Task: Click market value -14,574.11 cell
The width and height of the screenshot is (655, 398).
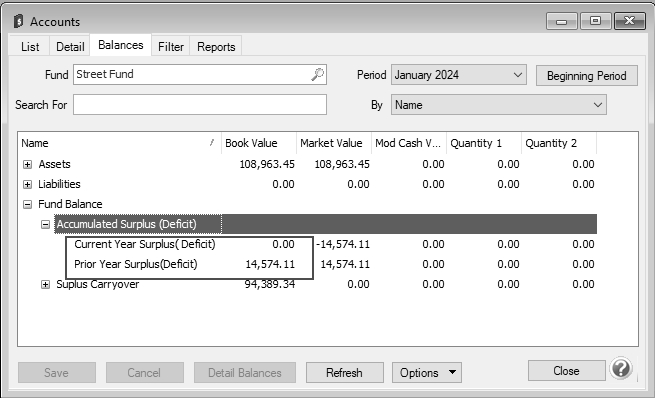Action: pyautogui.click(x=343, y=244)
